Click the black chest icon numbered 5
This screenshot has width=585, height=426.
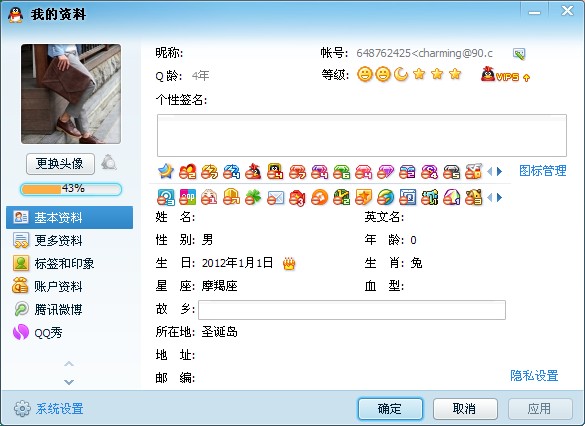[451, 172]
